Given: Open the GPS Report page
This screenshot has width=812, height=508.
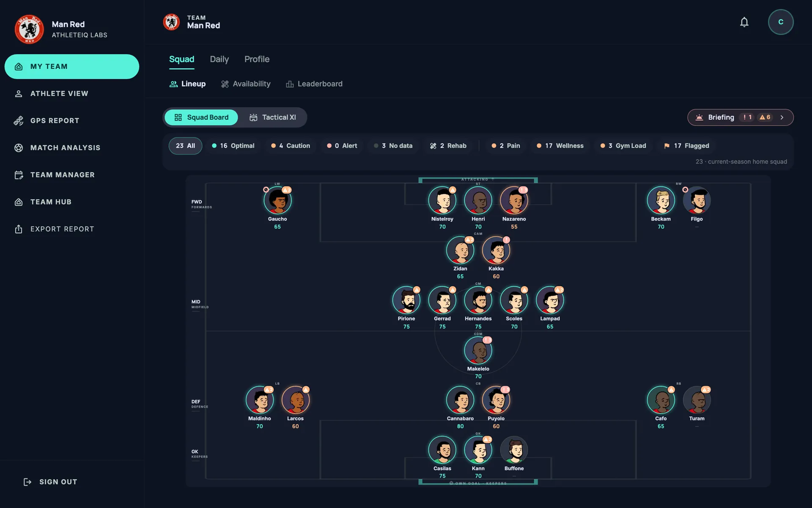Looking at the screenshot, I should coord(72,121).
